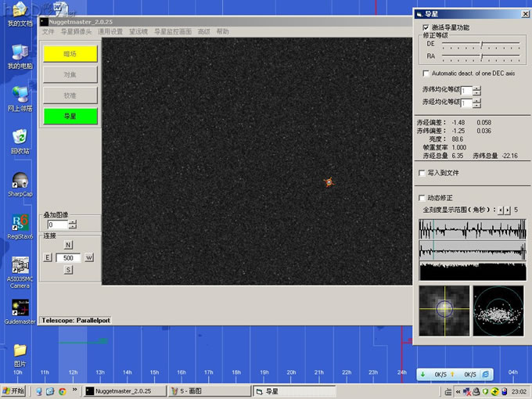Open the 回收站 recycle bin icon
The width and height of the screenshot is (532, 399).
20,138
